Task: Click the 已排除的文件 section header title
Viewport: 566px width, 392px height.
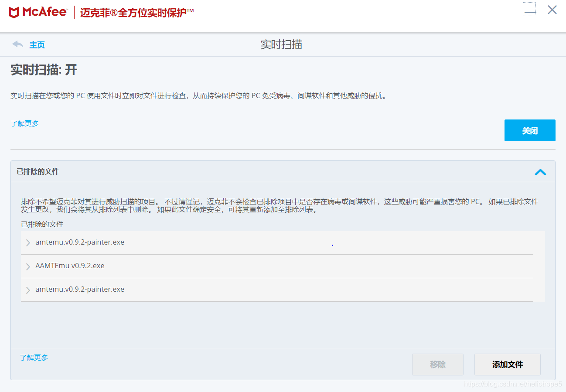Action: point(38,172)
